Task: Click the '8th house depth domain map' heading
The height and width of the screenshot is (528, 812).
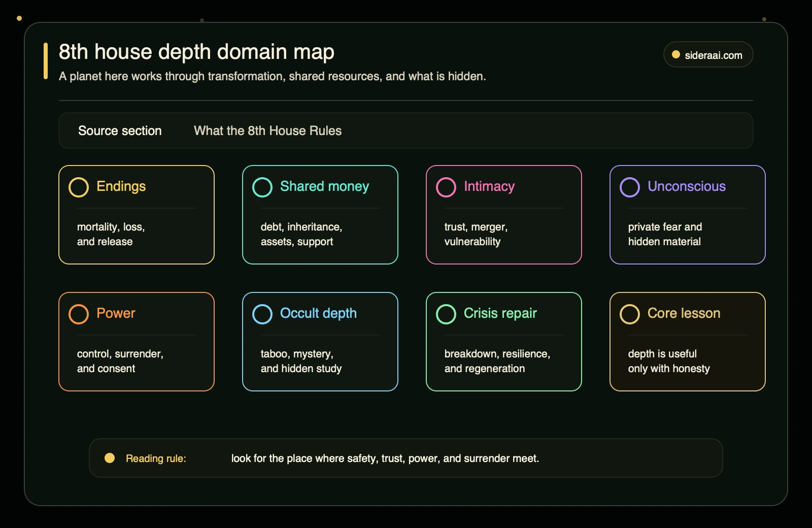Action: pyautogui.click(x=196, y=52)
